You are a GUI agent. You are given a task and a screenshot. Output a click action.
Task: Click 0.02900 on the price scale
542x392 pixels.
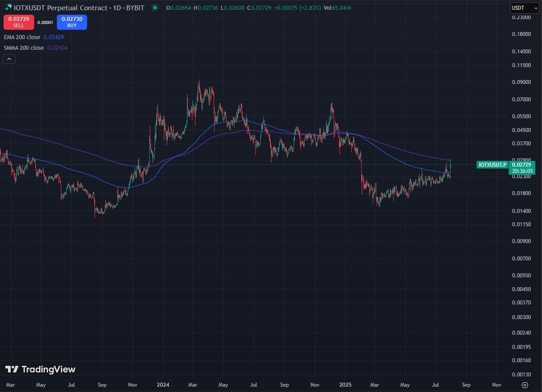(x=521, y=160)
